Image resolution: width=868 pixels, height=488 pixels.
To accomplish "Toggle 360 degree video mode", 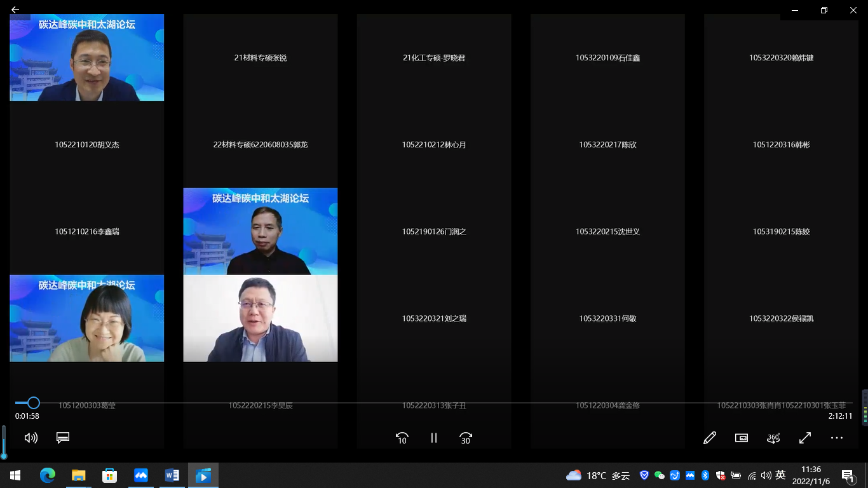I will click(x=773, y=438).
